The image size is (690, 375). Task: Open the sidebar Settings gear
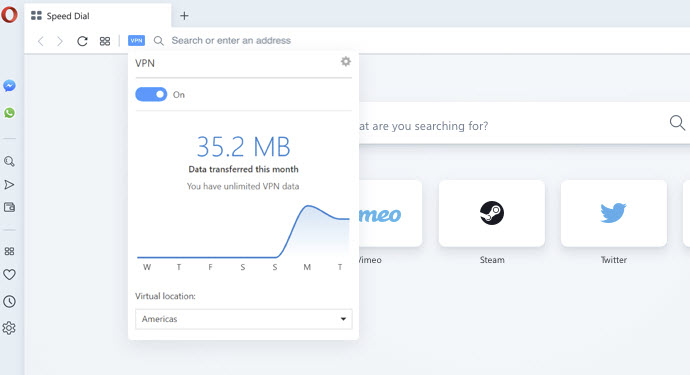pyautogui.click(x=9, y=328)
